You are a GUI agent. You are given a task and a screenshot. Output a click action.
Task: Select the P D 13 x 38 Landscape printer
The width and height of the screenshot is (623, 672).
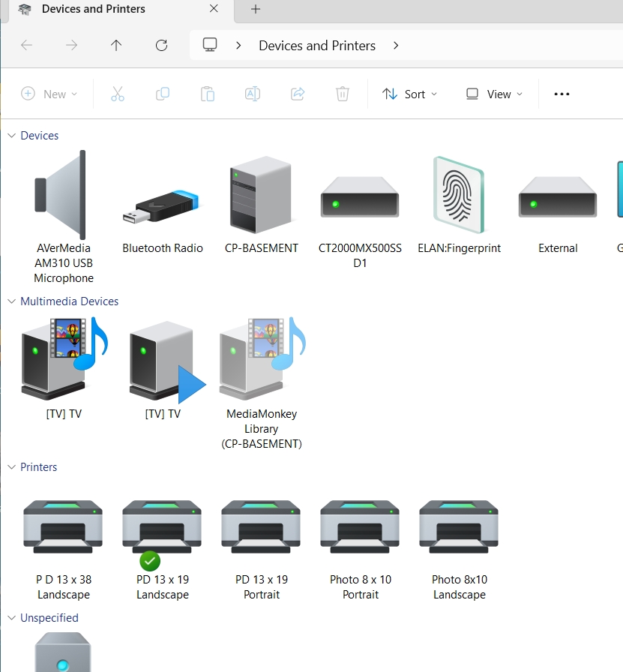(63, 526)
